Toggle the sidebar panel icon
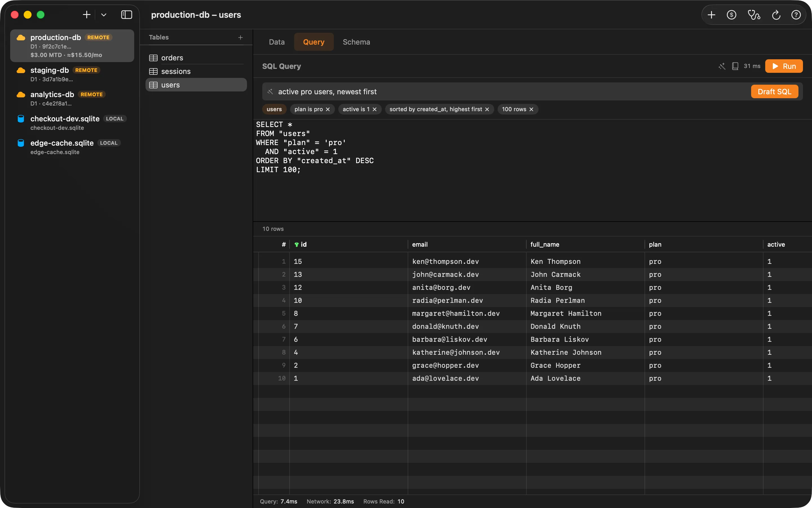812x508 pixels. click(x=127, y=15)
